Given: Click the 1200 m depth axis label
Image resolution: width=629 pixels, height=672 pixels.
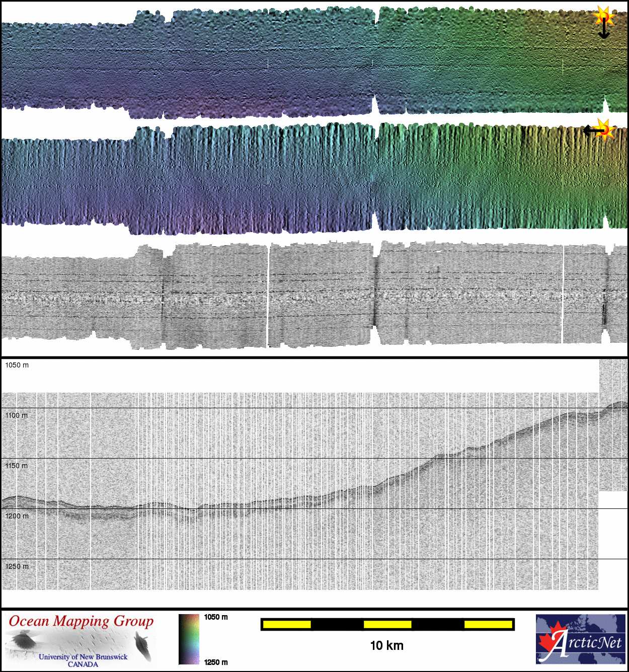Looking at the screenshot, I should [x=17, y=516].
